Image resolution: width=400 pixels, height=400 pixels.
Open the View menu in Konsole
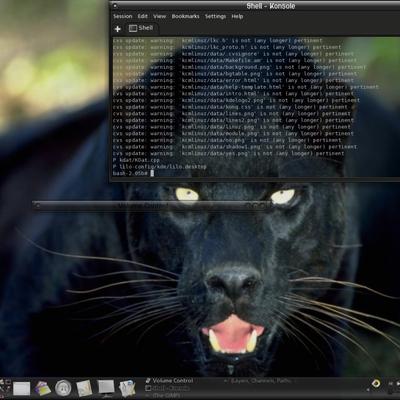(159, 16)
